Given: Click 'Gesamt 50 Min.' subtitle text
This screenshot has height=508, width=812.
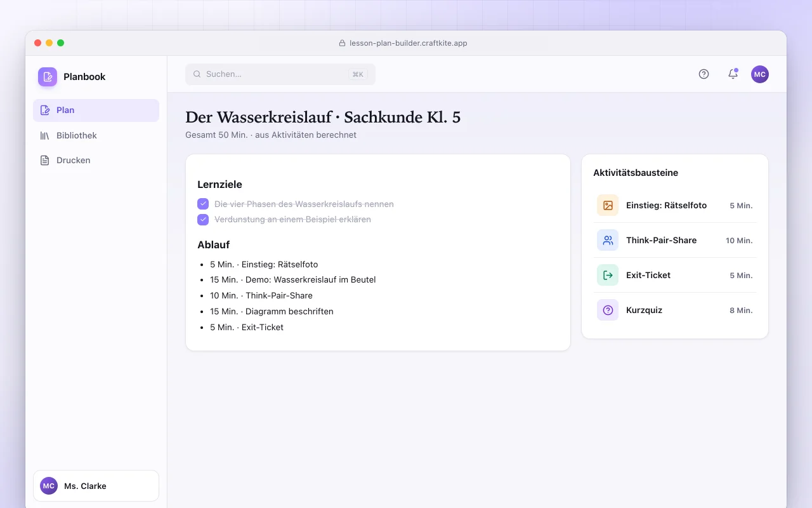Looking at the screenshot, I should [216, 135].
